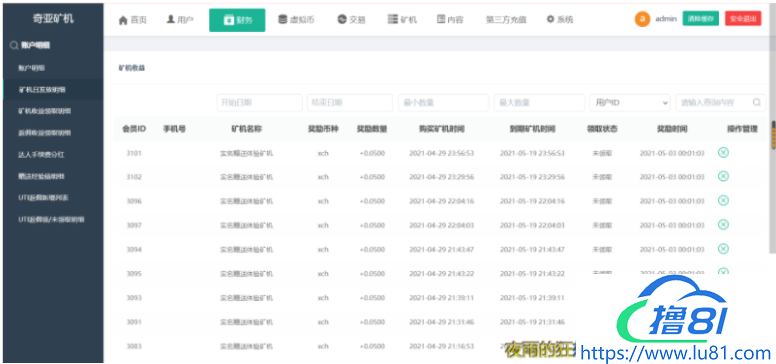
Task: Click the 购买矿机时间 column header
Action: click(x=441, y=129)
